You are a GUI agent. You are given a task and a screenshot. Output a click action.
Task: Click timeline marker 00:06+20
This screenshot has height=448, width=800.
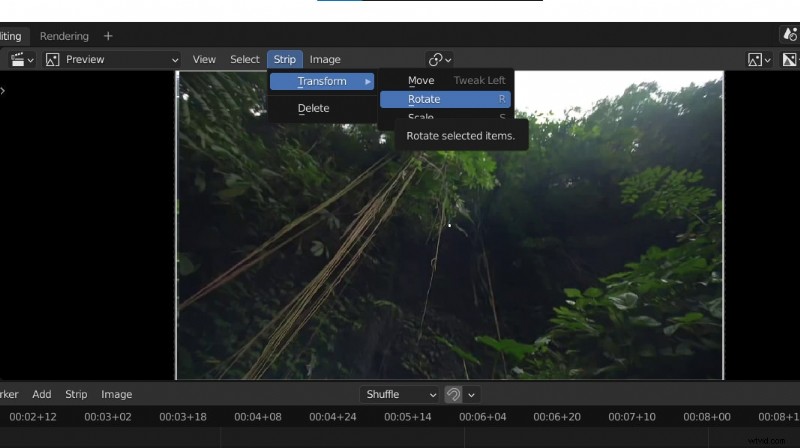pyautogui.click(x=557, y=417)
